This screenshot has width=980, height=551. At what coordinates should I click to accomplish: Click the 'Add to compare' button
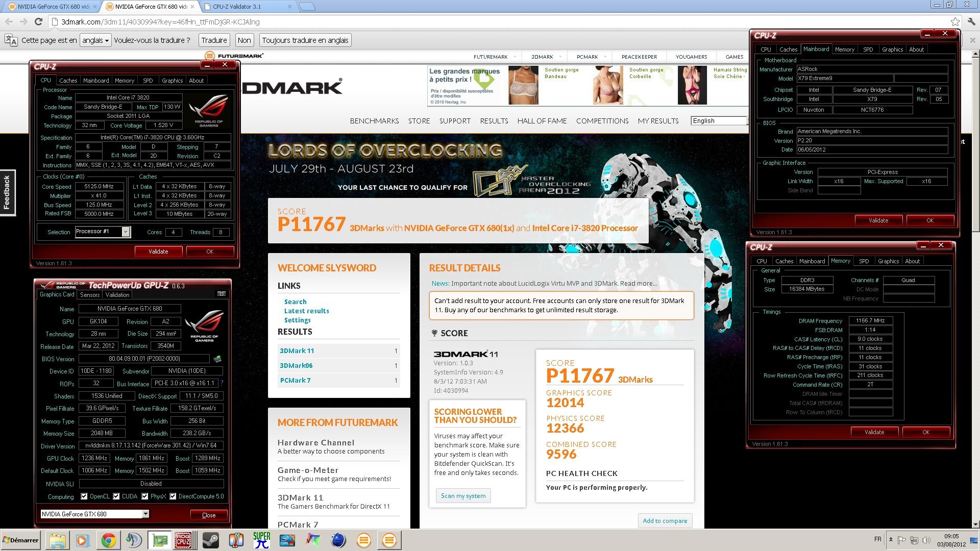(665, 521)
